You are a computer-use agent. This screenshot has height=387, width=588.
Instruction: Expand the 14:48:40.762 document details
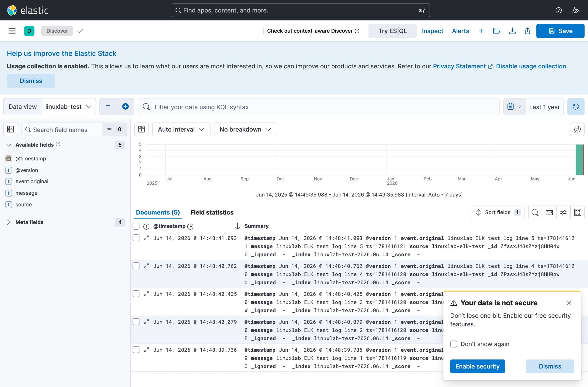tap(147, 266)
